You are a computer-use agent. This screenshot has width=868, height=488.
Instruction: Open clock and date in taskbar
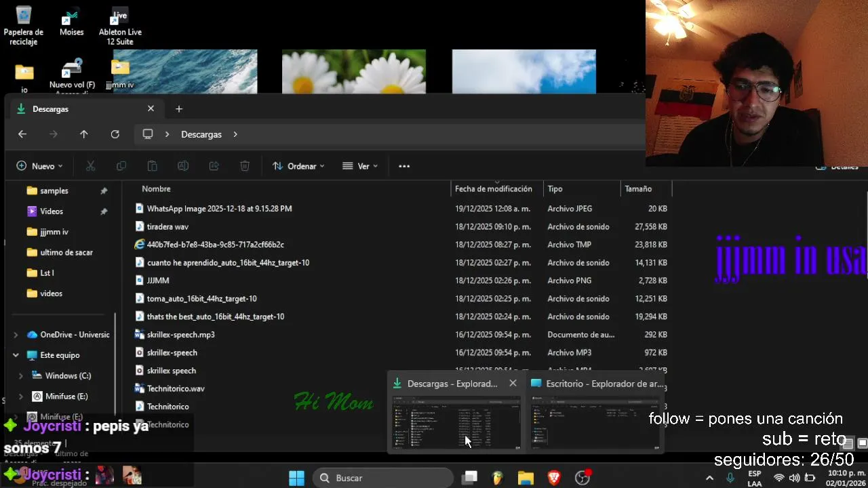point(845,479)
